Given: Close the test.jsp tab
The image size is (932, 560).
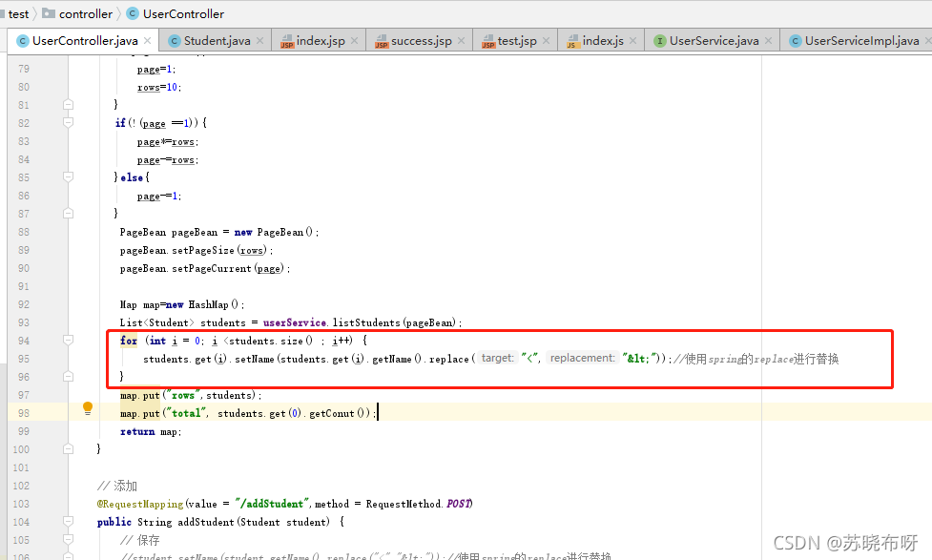Looking at the screenshot, I should pos(547,40).
